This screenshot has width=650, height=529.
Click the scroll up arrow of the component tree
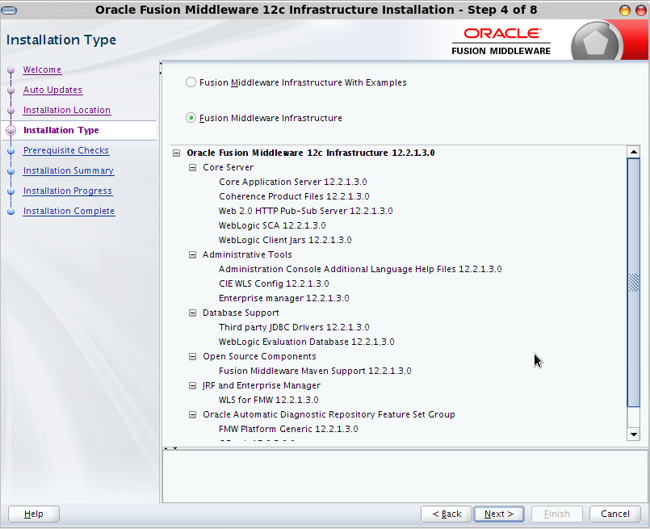pos(633,152)
